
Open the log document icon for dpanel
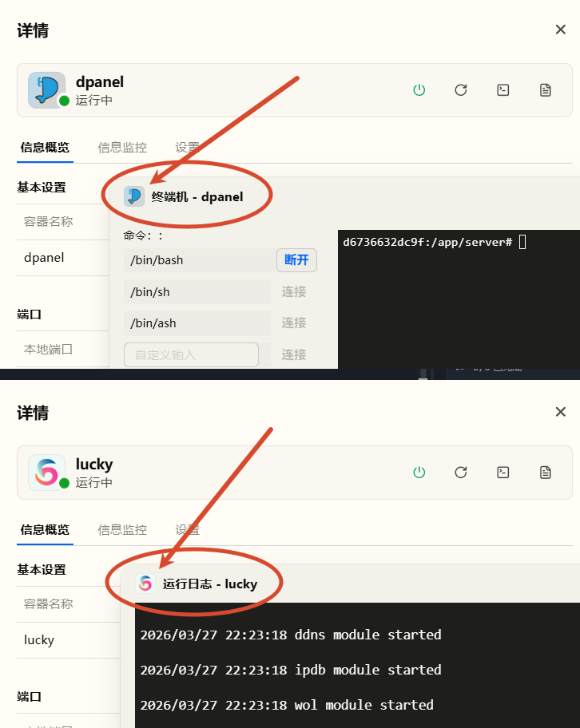[545, 90]
